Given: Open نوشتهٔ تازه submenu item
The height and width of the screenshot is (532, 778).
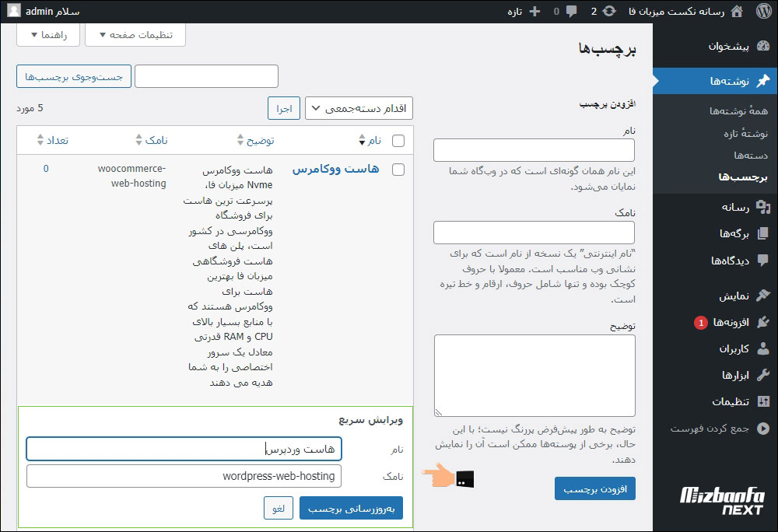Looking at the screenshot, I should click(745, 133).
